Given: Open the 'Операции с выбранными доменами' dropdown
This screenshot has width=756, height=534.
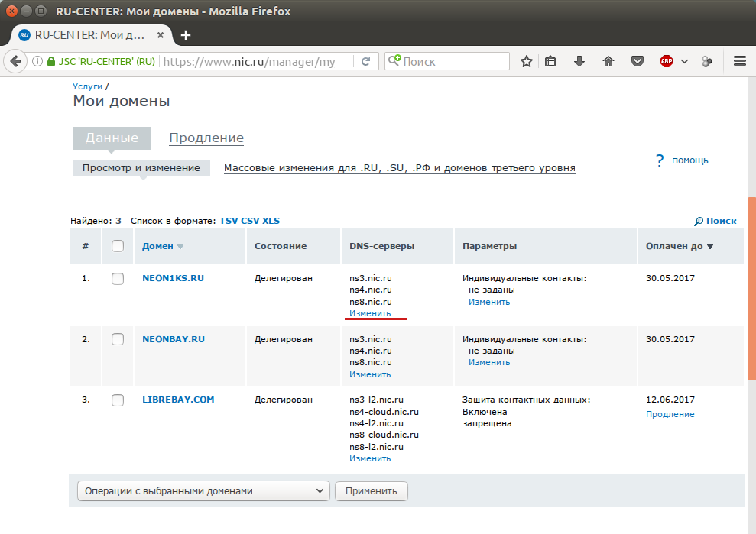Looking at the screenshot, I should [x=203, y=491].
